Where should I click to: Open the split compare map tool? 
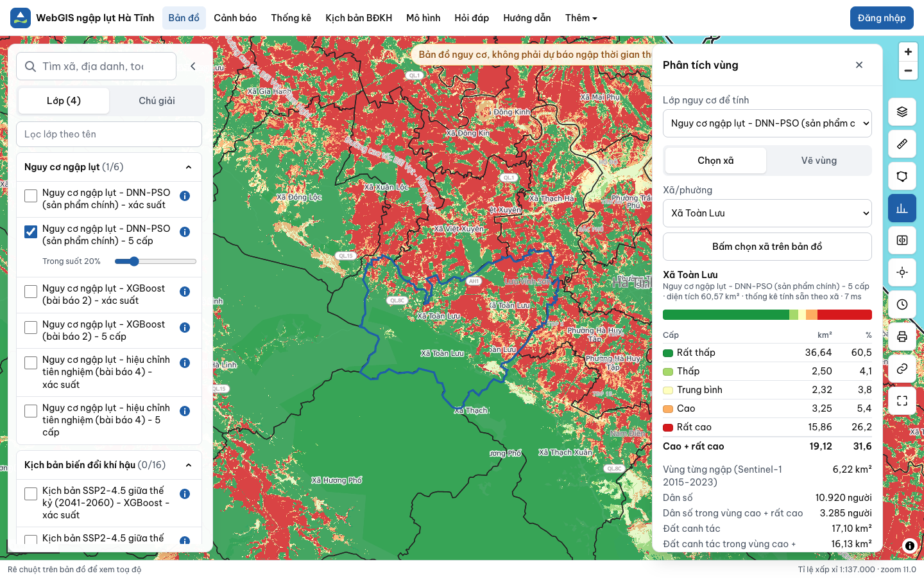tap(902, 240)
